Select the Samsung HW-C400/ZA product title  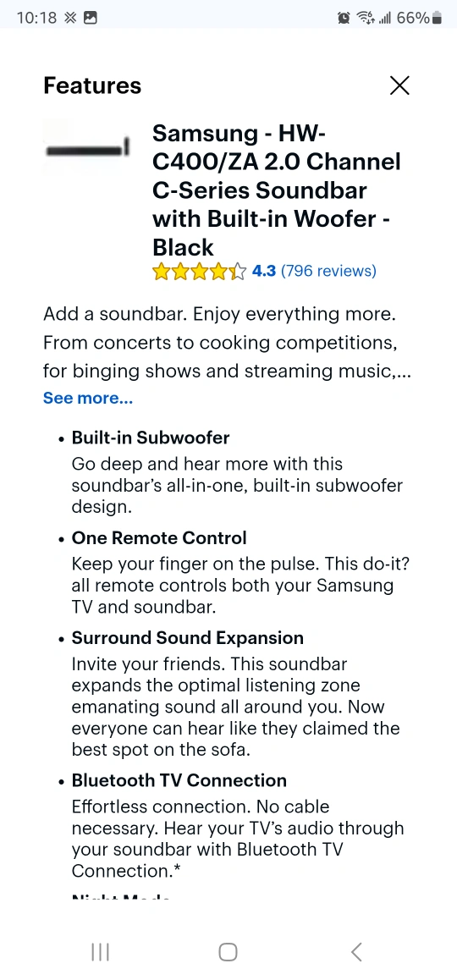[277, 190]
